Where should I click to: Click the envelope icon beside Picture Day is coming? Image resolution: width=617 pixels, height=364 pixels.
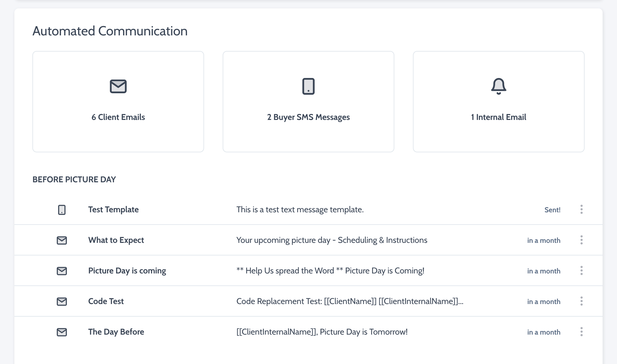point(62,271)
